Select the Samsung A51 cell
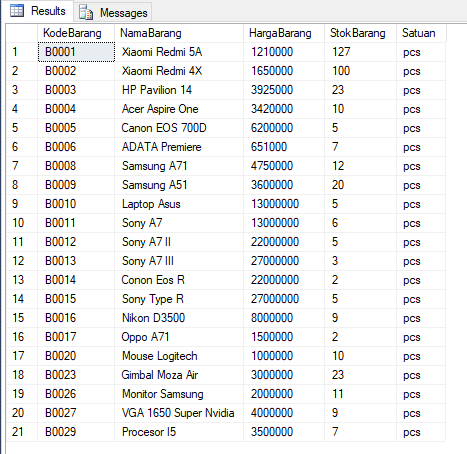 (179, 185)
